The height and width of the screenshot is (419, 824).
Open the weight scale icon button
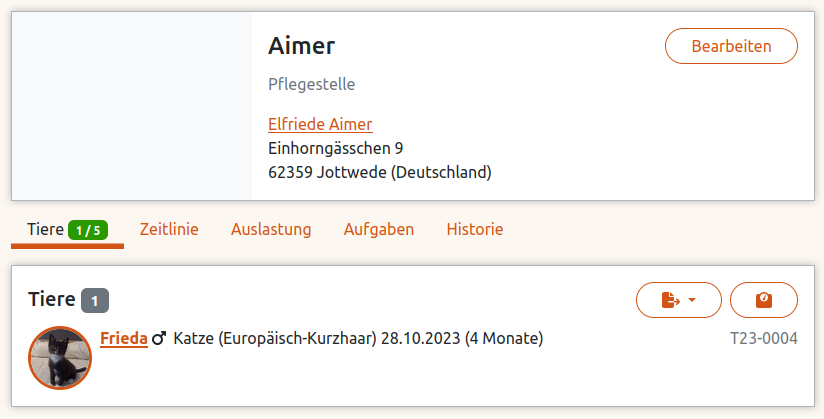764,300
